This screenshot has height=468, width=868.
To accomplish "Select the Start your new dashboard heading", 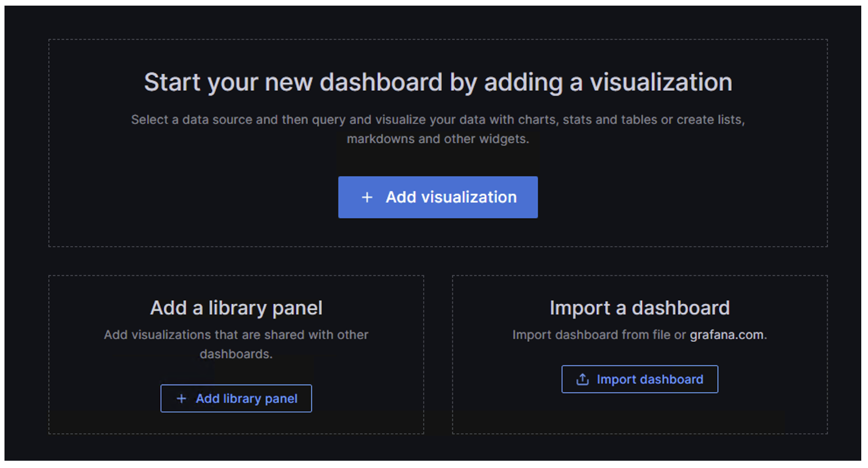I will coord(438,82).
